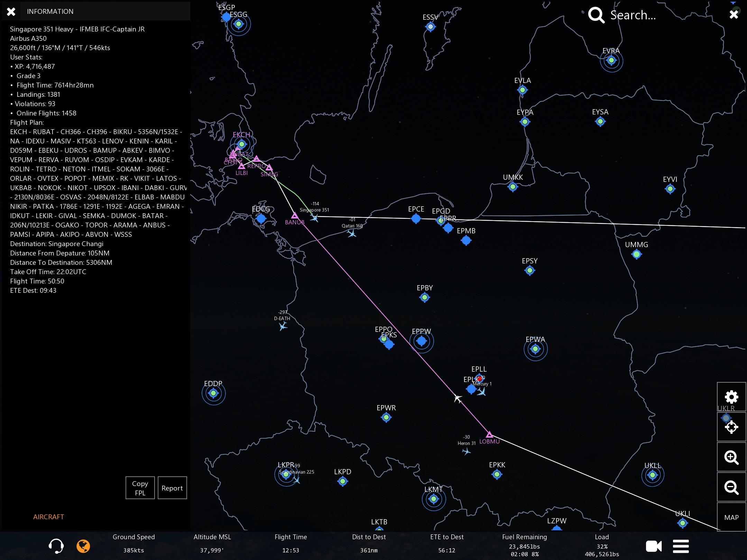This screenshot has width=747, height=560.
Task: Open the hamburger menu icon
Action: pos(681,546)
